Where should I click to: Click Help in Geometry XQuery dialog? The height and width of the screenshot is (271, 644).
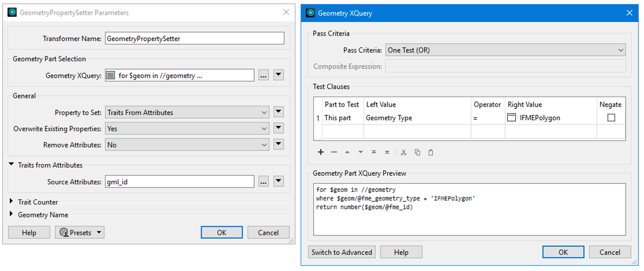[x=401, y=252]
